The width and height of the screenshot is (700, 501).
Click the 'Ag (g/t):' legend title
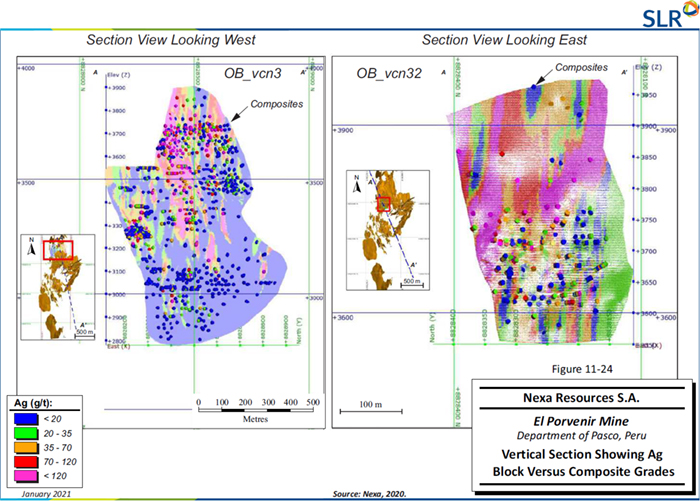(33, 403)
